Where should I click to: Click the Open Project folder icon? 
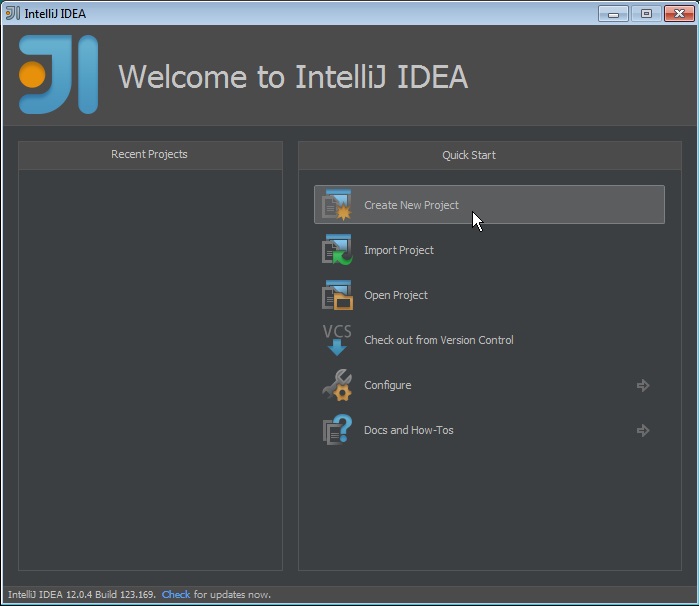click(x=337, y=295)
